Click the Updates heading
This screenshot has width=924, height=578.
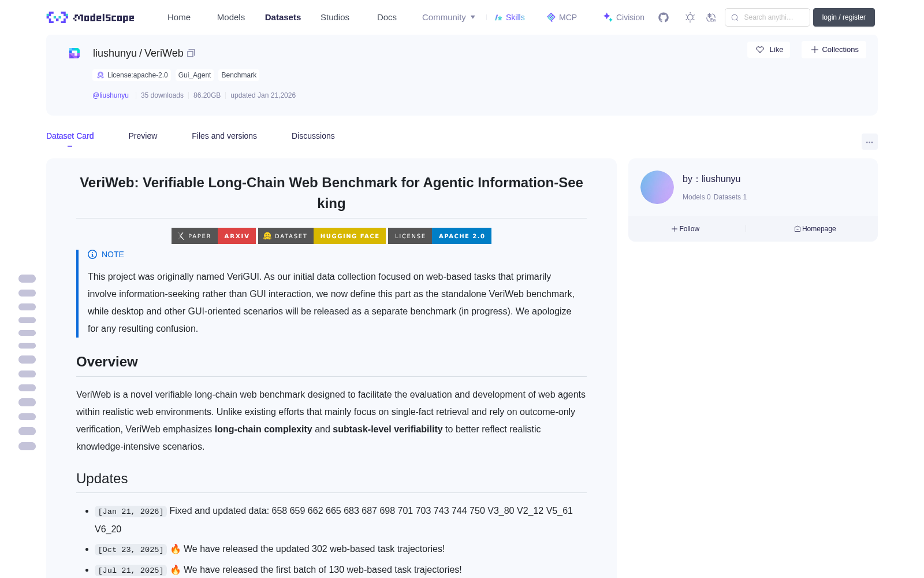coord(102,479)
